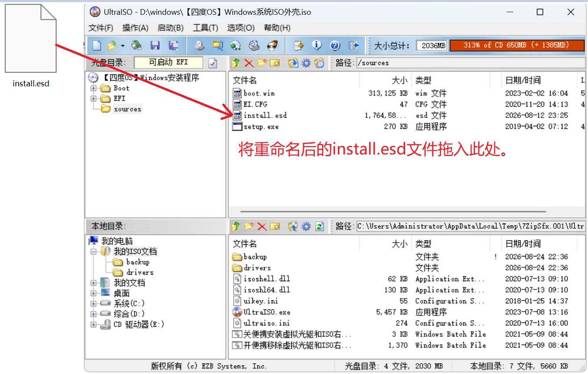Viewport: 588px width, 374px height.
Task: Click the Compress ISO drive icon
Action: 254,45
